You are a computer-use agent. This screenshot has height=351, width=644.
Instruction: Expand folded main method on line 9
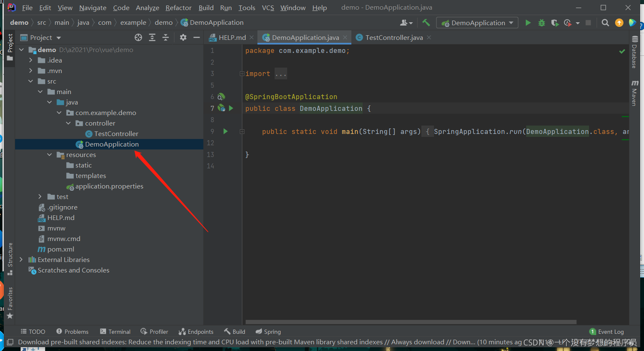click(x=242, y=131)
